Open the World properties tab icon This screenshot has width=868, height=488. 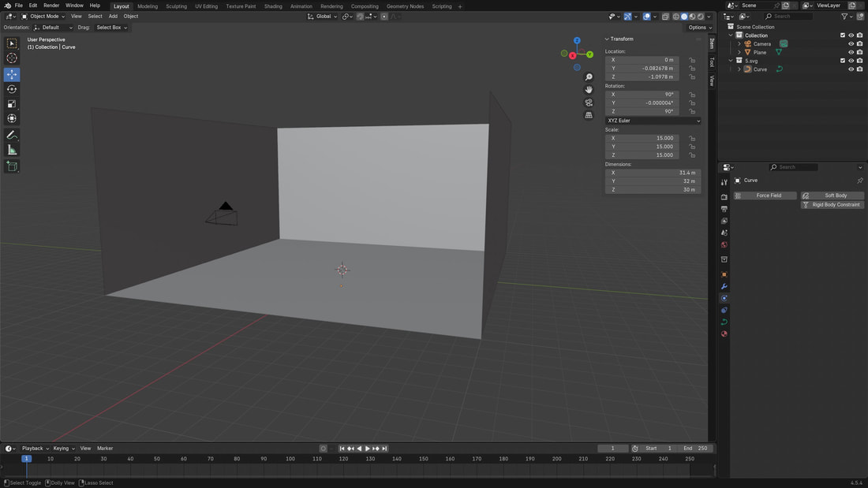(x=724, y=245)
